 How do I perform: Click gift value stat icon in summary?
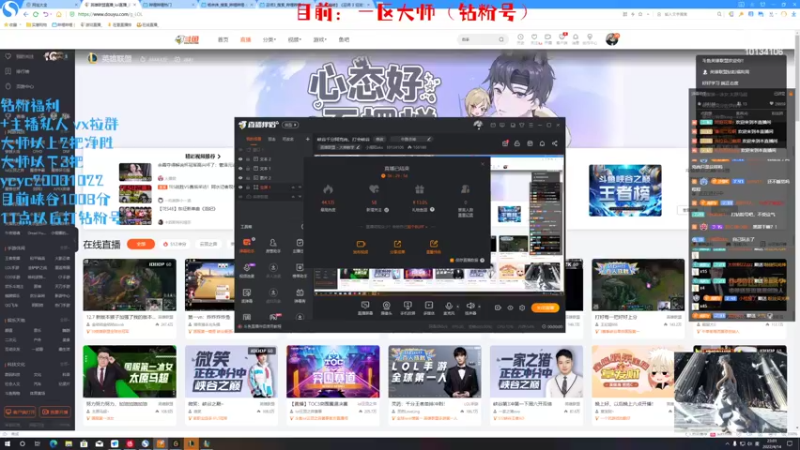pyautogui.click(x=419, y=189)
